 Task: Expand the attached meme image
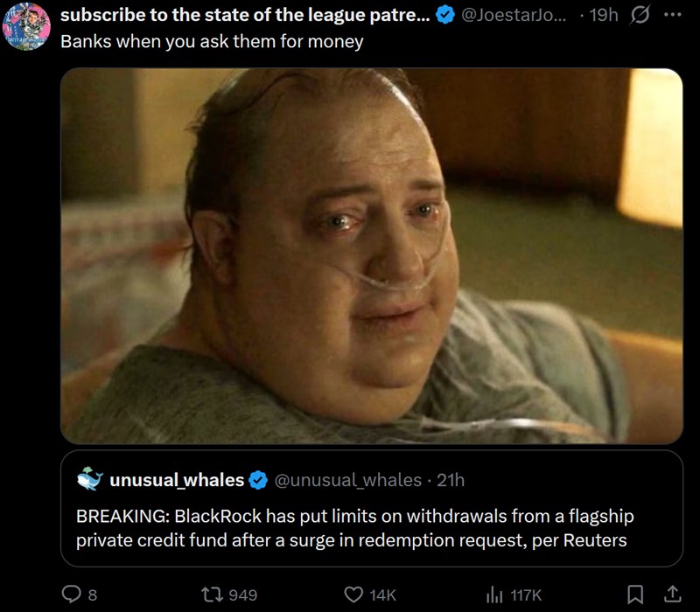pos(371,256)
